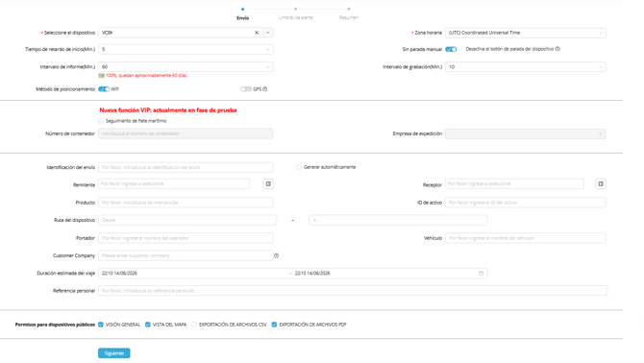The image size is (644, 363).
Task: Go to Resumen step
Action: pyautogui.click(x=349, y=14)
